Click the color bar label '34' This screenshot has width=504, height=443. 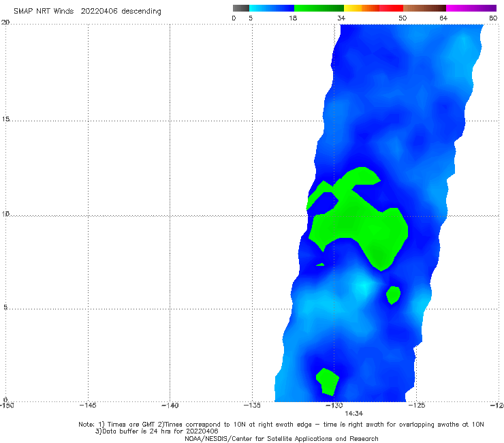click(341, 18)
